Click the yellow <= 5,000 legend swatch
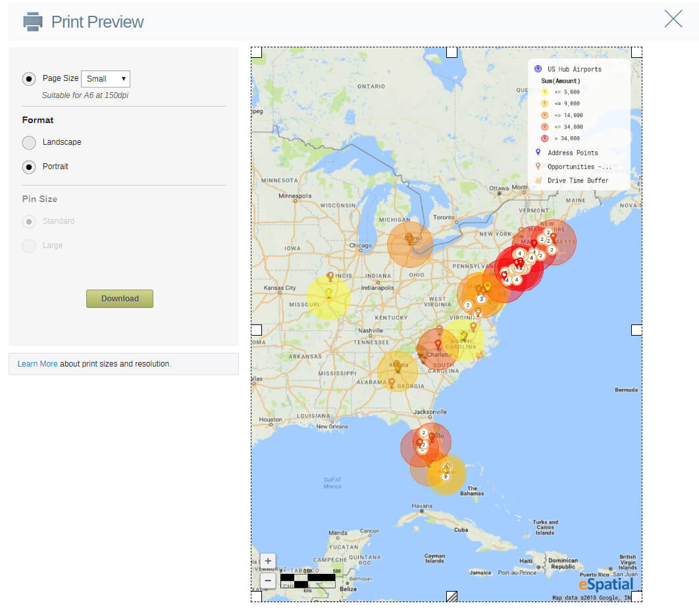The image size is (699, 616). (545, 92)
